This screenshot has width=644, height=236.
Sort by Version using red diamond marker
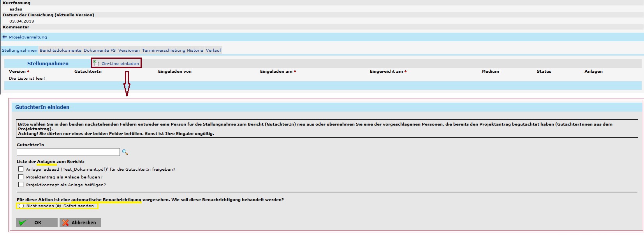click(x=28, y=72)
